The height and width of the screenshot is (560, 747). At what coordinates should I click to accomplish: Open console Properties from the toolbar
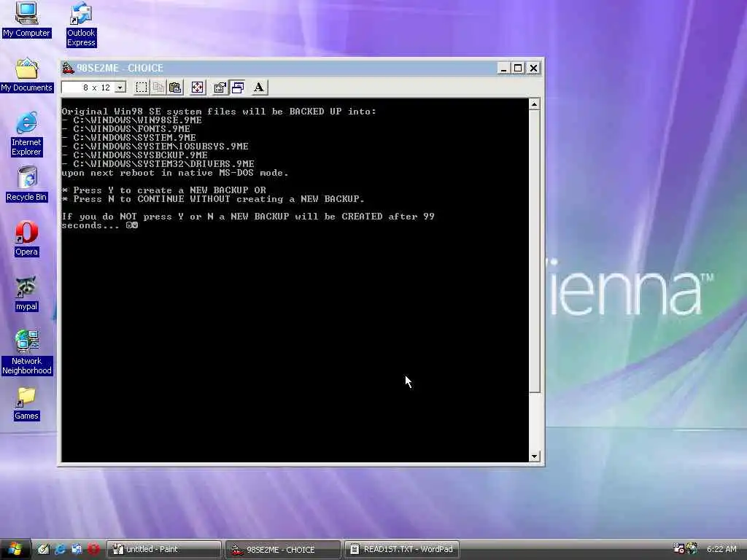point(220,87)
